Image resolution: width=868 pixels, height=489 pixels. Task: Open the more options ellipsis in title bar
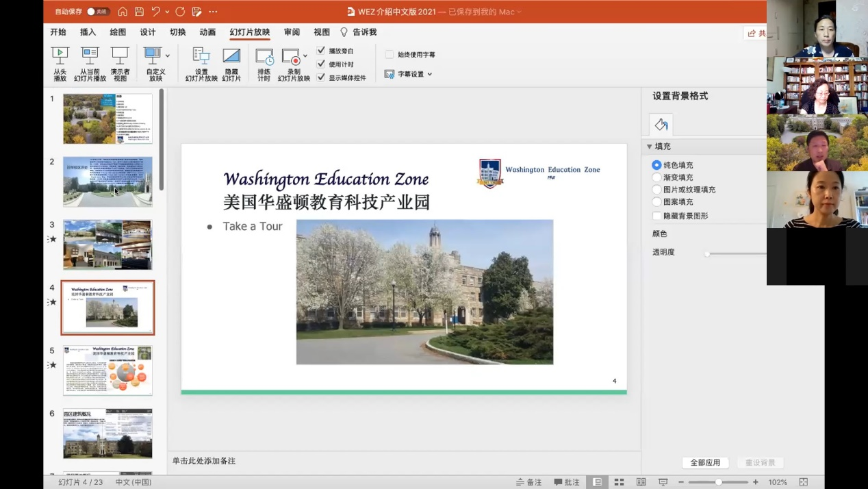pos(213,12)
